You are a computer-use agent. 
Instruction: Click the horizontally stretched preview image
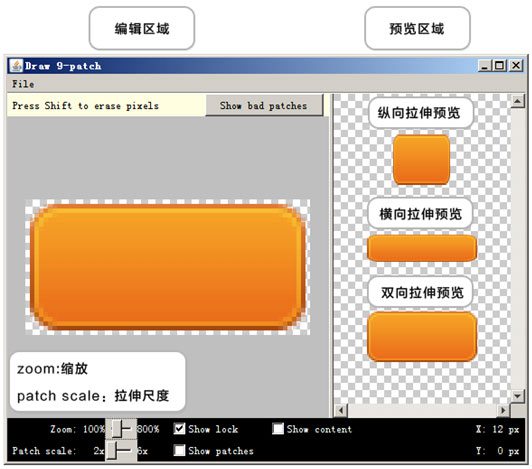coord(422,248)
